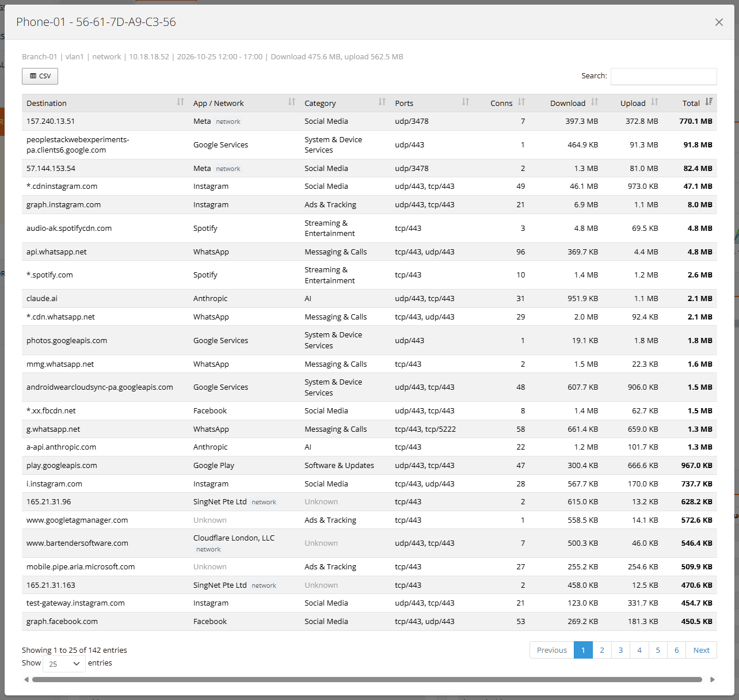Jump to pagination page 6
The height and width of the screenshot is (700, 739).
tap(676, 650)
